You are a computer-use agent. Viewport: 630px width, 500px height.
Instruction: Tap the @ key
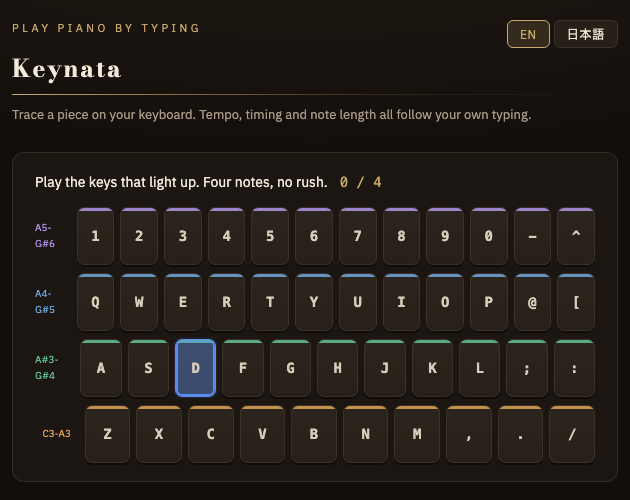pos(532,302)
